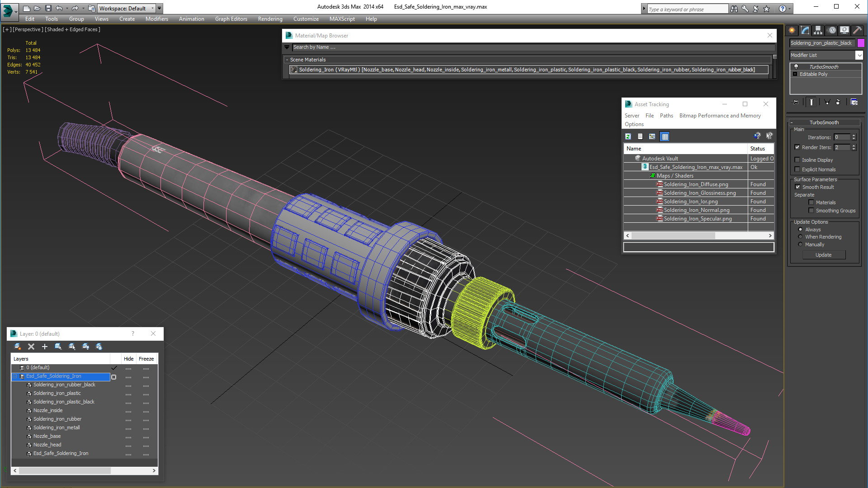Open the Display command panel tab

point(844,30)
